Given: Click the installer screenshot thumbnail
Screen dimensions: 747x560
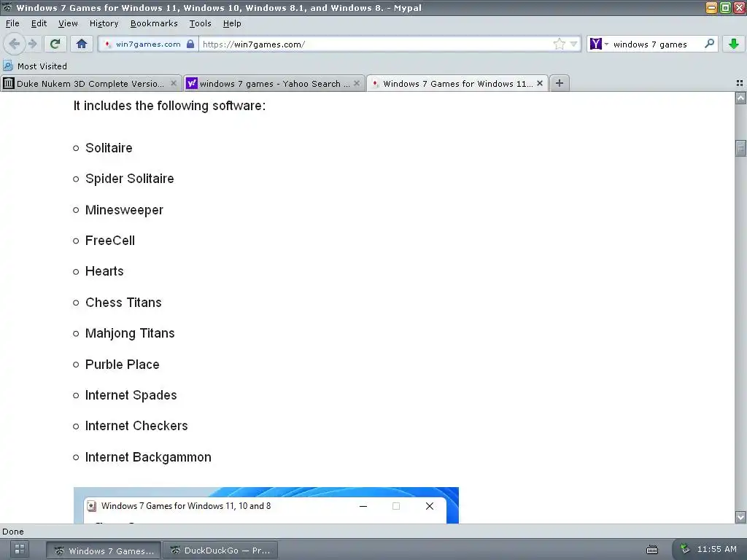Looking at the screenshot, I should click(x=266, y=505).
